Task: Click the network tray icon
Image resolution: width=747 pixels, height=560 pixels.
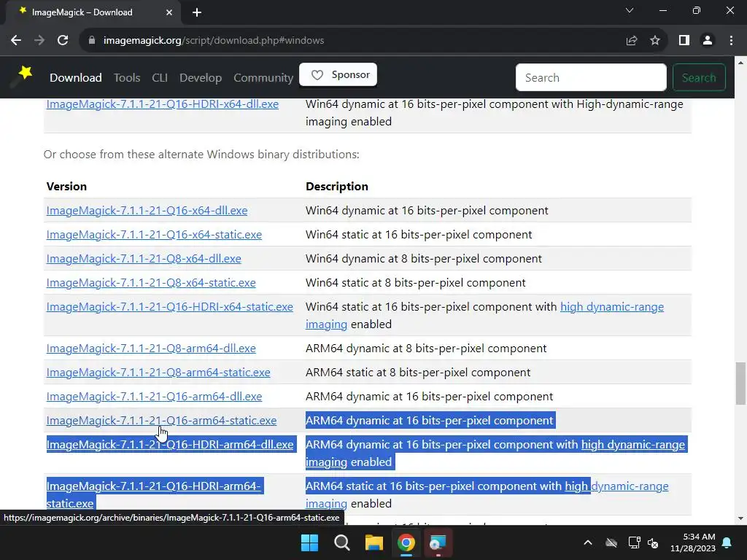Action: 634,542
